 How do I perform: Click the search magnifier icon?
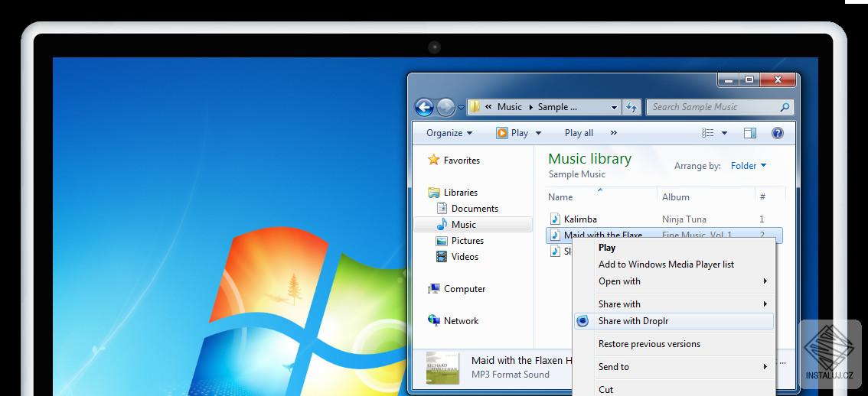click(x=785, y=107)
